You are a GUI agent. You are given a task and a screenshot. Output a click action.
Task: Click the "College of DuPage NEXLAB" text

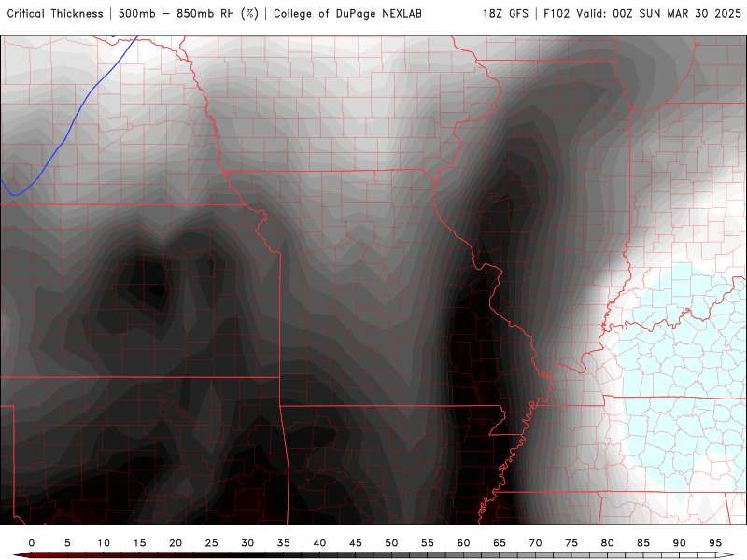347,13
